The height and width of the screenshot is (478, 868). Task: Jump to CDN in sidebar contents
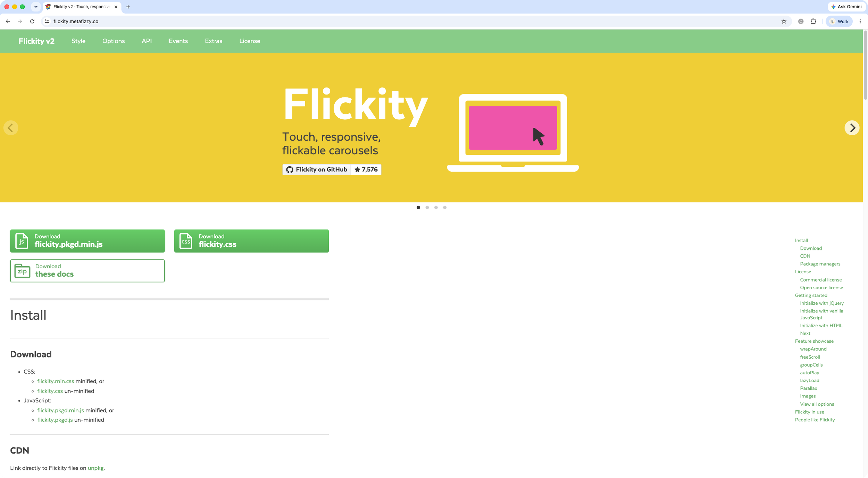(805, 256)
